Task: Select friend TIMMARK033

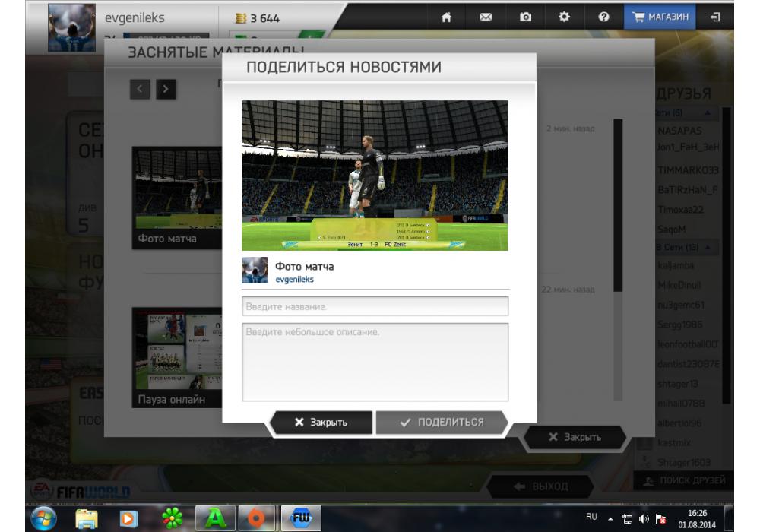Action: pyautogui.click(x=688, y=170)
